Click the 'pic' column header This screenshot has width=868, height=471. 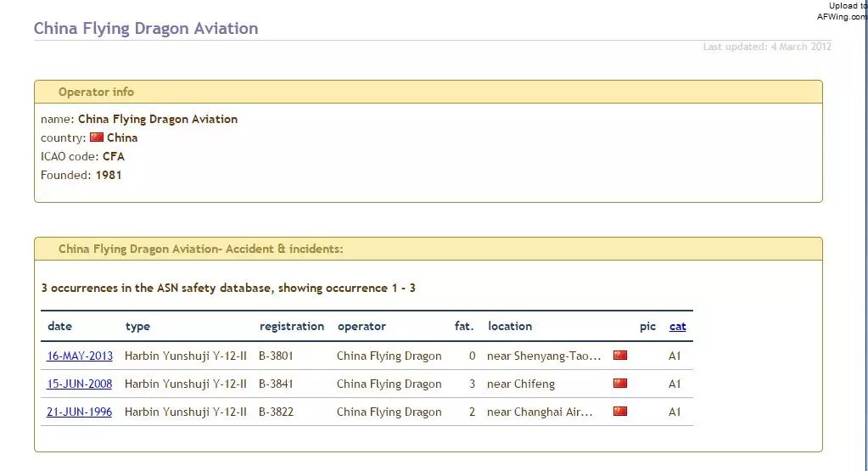(x=647, y=327)
